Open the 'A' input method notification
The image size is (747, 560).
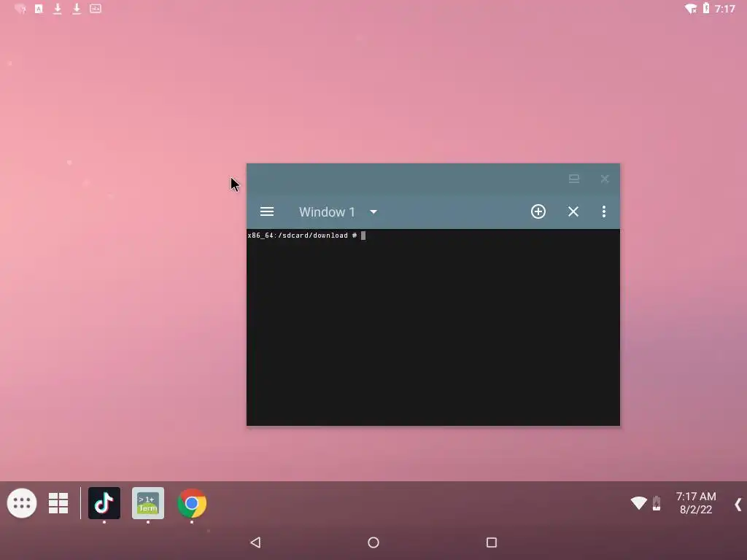[x=39, y=9]
